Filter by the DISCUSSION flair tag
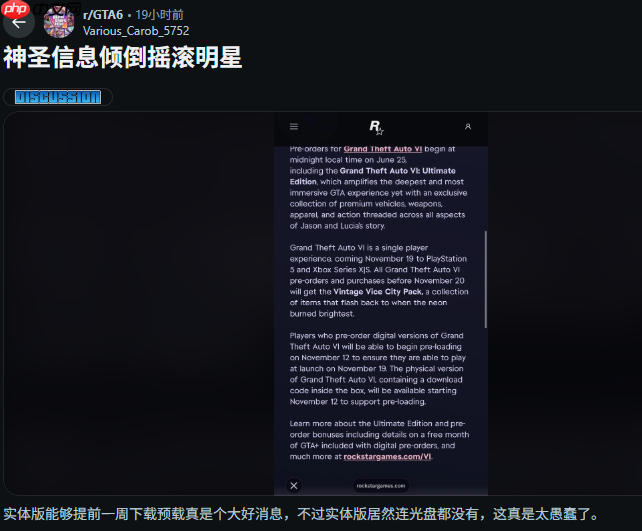The width and height of the screenshot is (642, 531). point(58,97)
